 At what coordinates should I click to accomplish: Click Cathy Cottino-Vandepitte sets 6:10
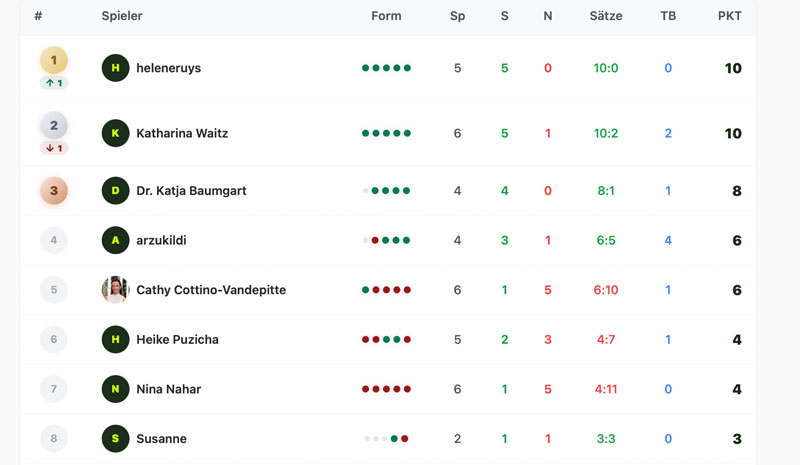coord(606,290)
